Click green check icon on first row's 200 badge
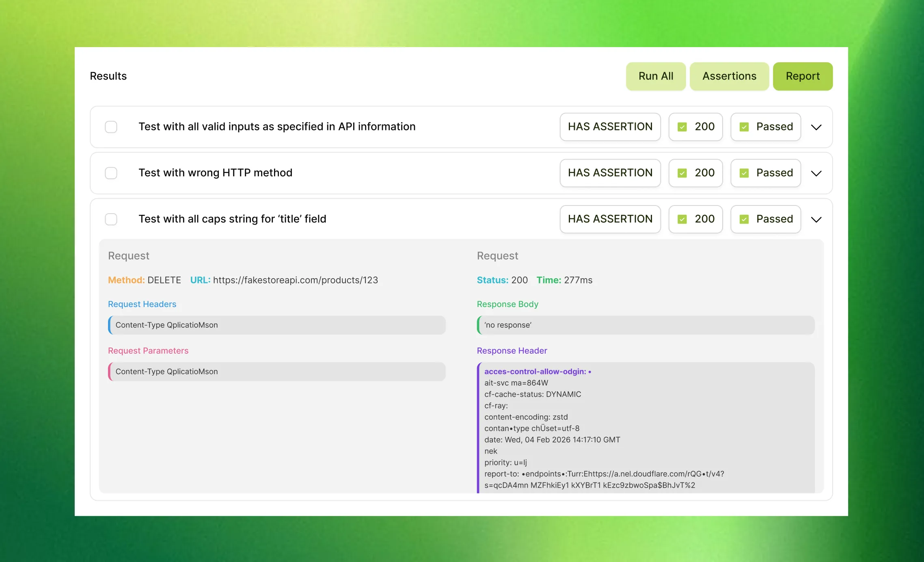The image size is (924, 562). (x=682, y=127)
